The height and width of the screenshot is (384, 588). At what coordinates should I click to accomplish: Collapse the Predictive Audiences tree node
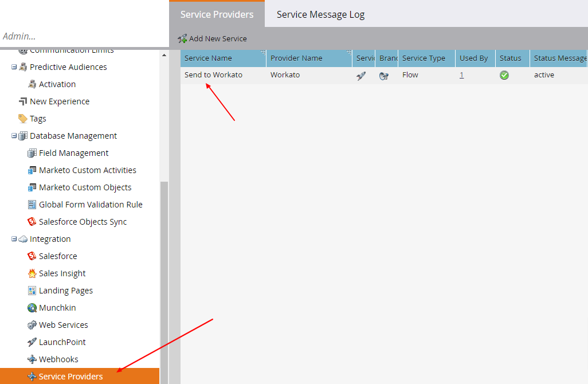pos(14,67)
